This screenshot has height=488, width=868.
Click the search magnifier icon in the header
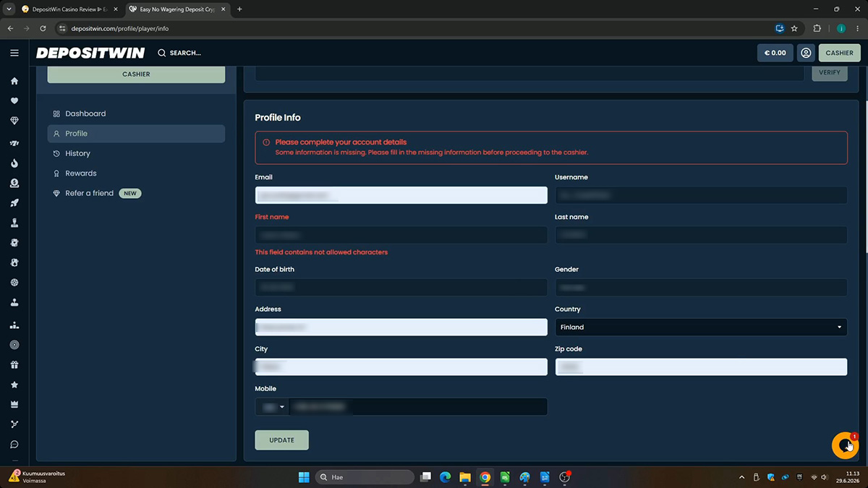click(161, 53)
